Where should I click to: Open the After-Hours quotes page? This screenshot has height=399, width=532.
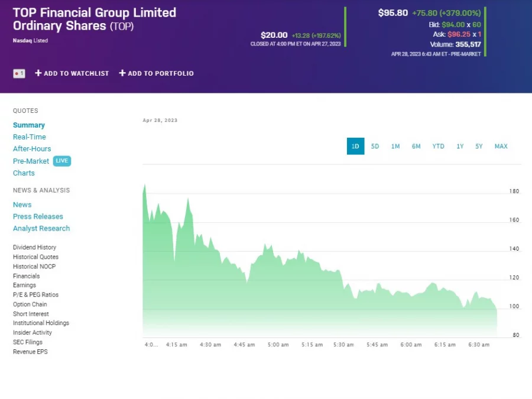click(x=32, y=149)
